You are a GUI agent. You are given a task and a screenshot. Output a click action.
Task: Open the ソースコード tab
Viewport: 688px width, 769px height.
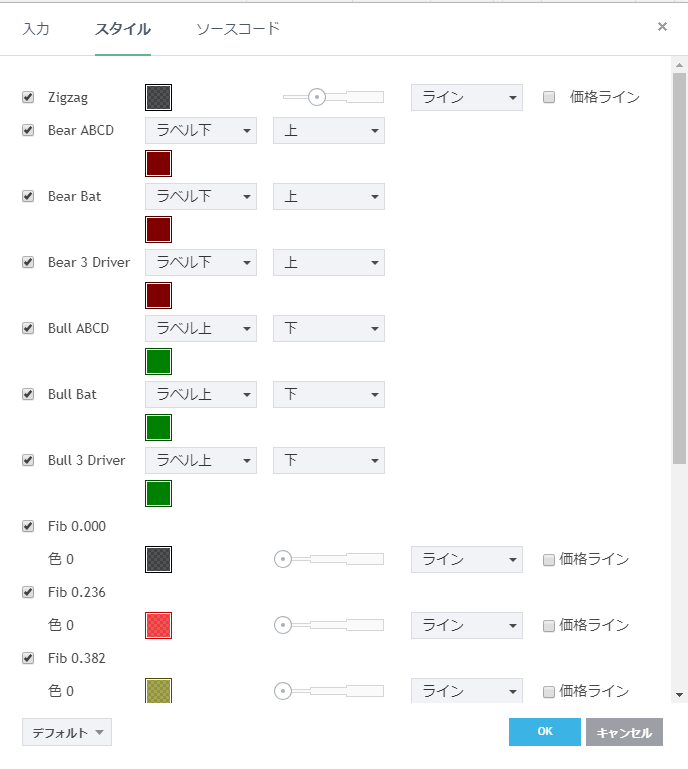238,28
